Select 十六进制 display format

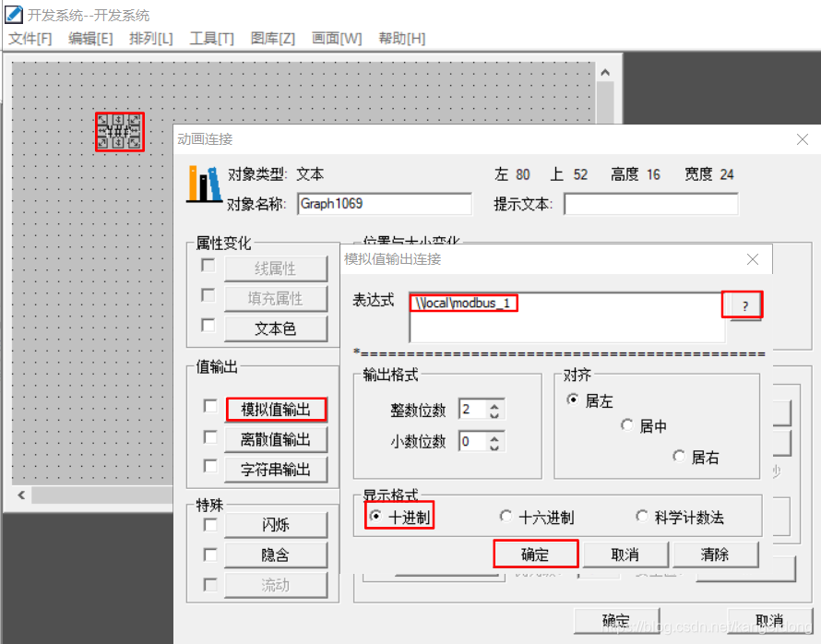click(506, 516)
